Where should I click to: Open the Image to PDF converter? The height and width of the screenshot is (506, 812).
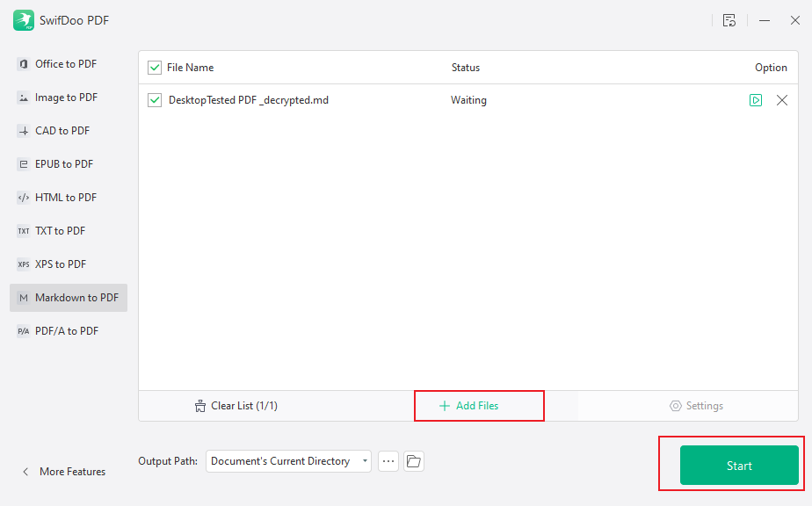pos(22,97)
